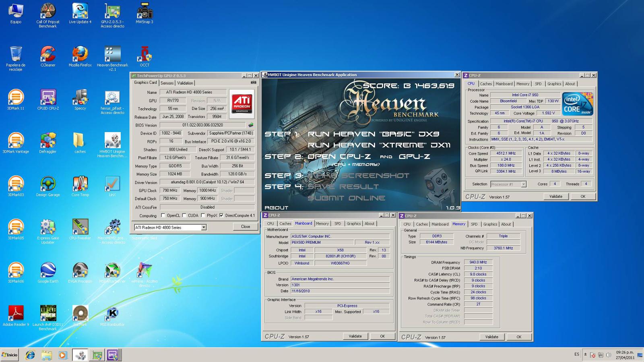Click Run Heaven "Xtreme" DX11
The image size is (644, 362).
[x=379, y=145]
